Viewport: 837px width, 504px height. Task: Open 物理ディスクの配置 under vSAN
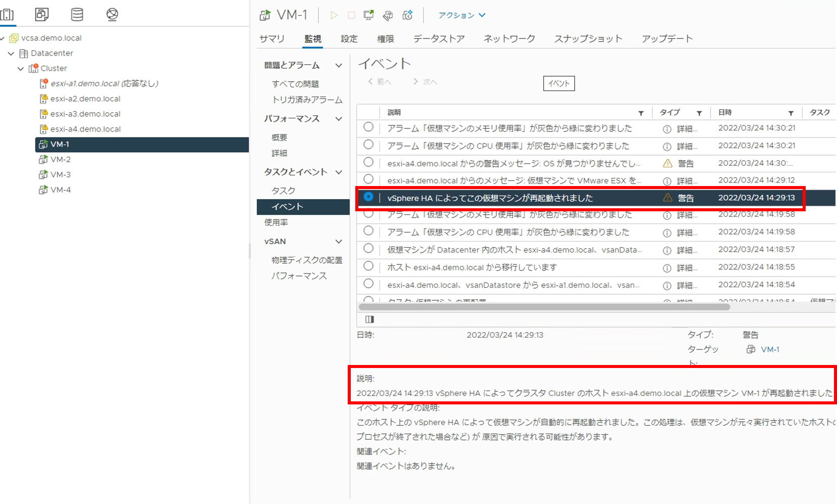(307, 260)
